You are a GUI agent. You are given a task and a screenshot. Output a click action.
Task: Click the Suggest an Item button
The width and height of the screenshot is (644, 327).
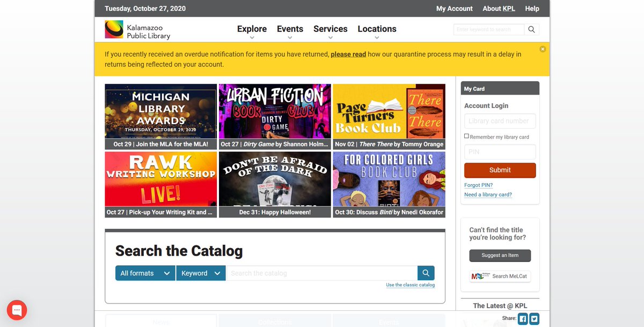[500, 256]
